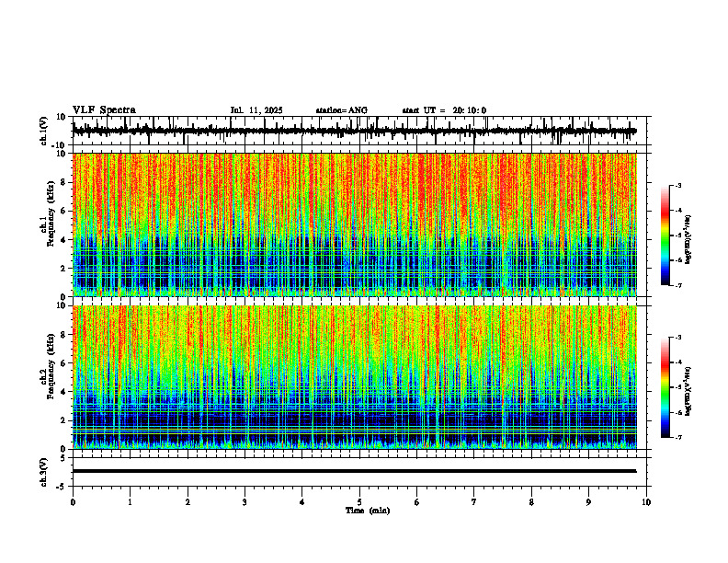Click the "5" tick on ch.3(V) axis

pyautogui.click(x=63, y=457)
